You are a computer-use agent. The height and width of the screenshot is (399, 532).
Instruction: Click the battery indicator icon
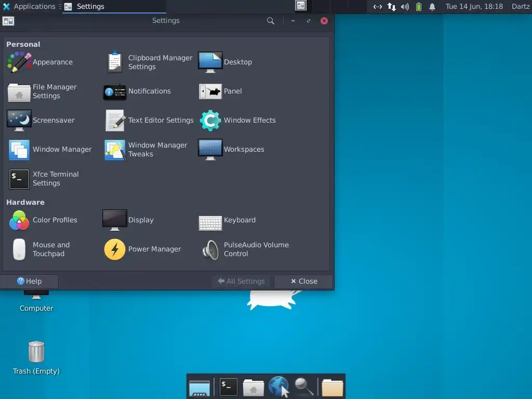click(419, 6)
